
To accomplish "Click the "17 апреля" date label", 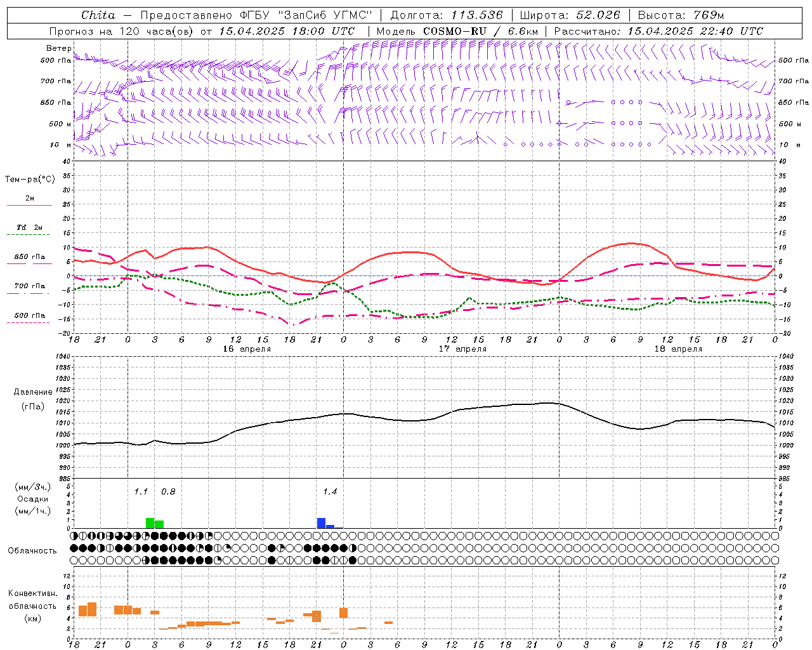I will tap(463, 349).
